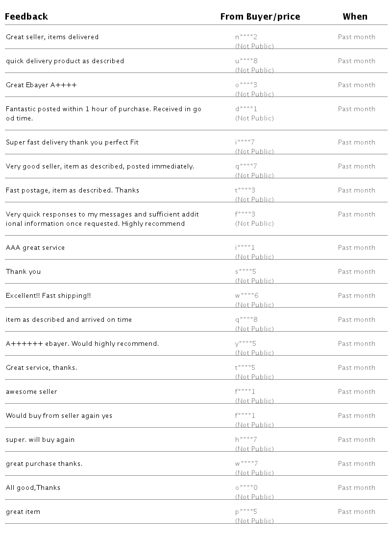The width and height of the screenshot is (392, 533).
Task: Click buyer name y****5
Action: pos(245,343)
